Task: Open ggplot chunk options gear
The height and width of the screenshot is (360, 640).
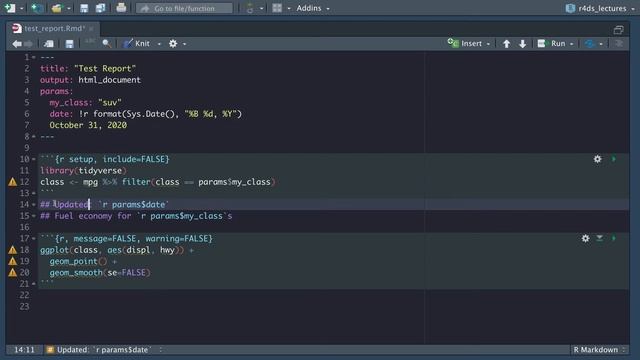Action: [x=585, y=238]
